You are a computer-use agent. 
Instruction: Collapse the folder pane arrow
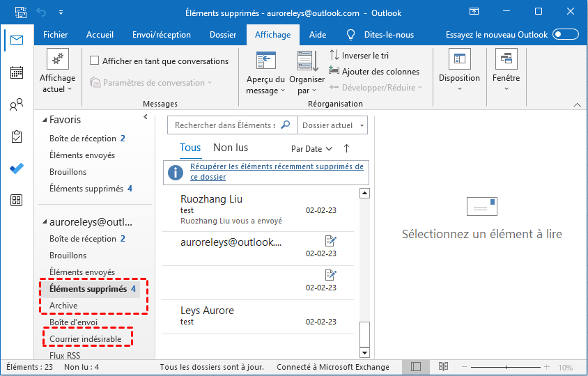click(146, 117)
